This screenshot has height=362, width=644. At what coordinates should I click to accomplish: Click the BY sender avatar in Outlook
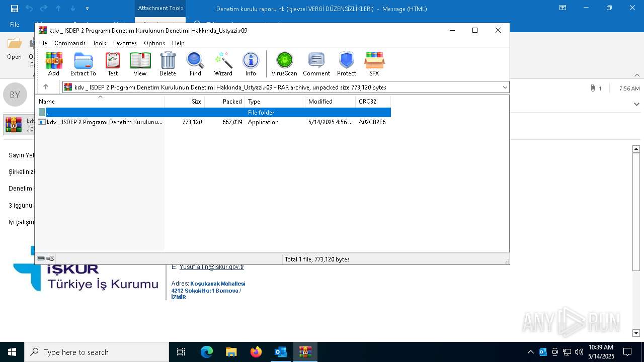[x=15, y=95]
